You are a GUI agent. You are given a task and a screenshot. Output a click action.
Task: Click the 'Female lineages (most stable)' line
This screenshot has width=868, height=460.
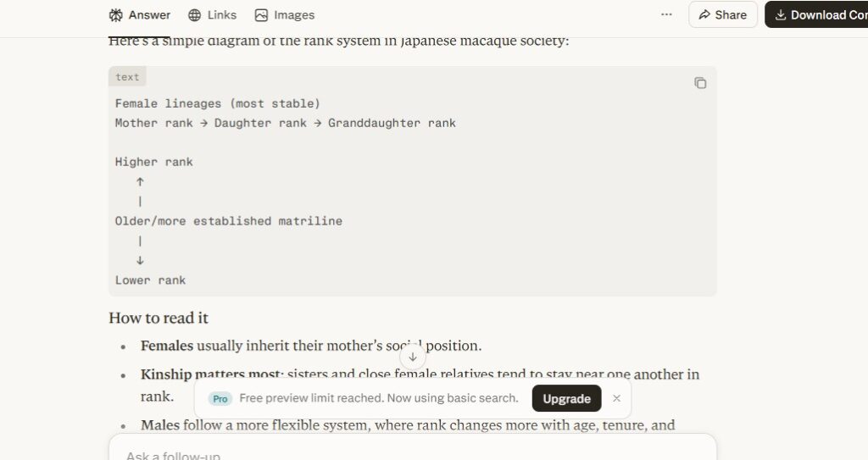click(217, 103)
